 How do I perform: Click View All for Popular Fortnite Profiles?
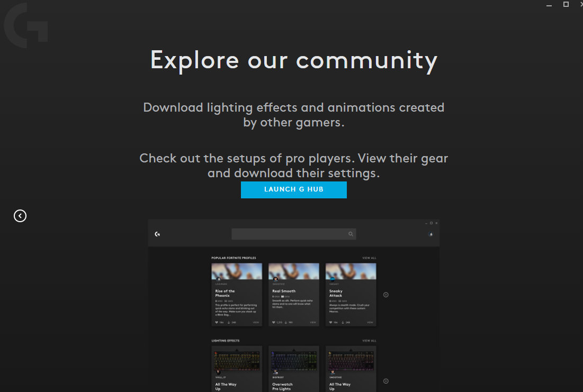click(x=369, y=258)
